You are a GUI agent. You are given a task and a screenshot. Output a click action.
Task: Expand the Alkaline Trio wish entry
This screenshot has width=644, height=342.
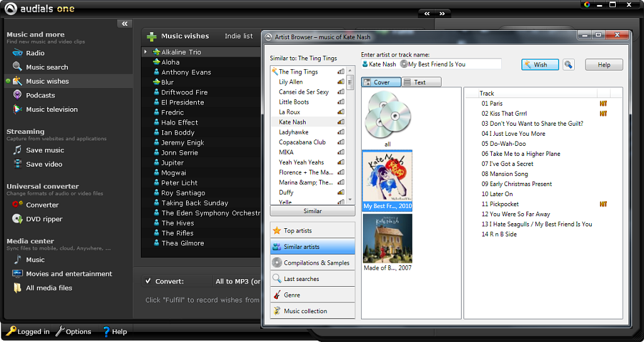[x=145, y=52]
